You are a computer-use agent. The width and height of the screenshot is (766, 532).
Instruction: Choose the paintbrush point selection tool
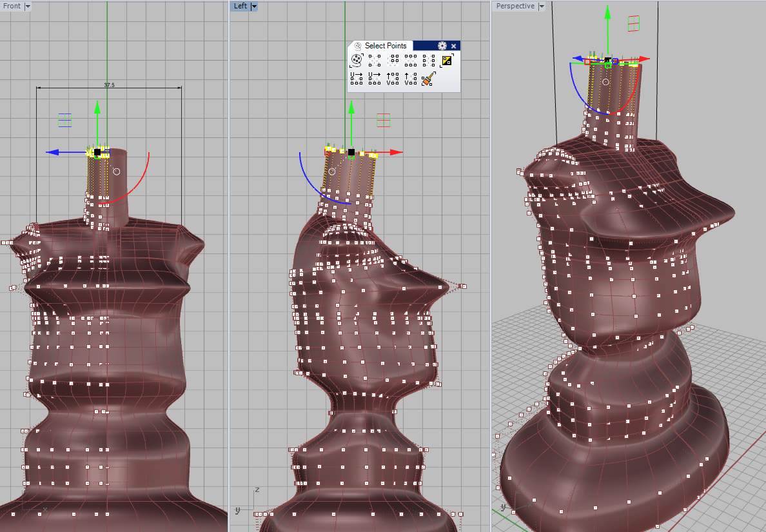(x=428, y=79)
